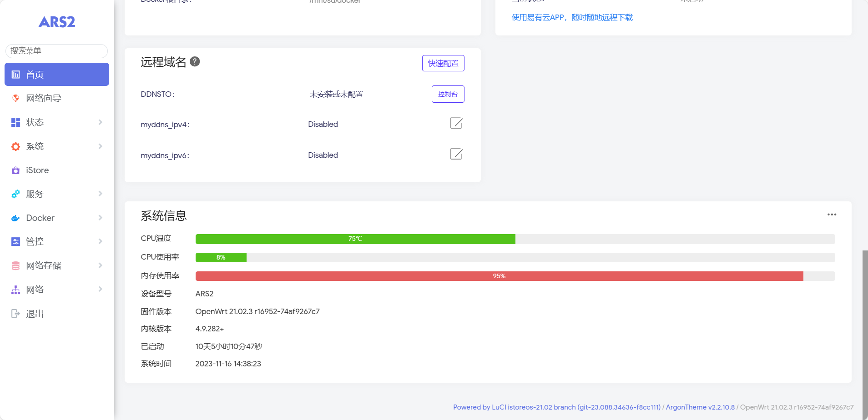Open the three-dot menu in 系统信息
868x420 pixels.
pos(832,215)
